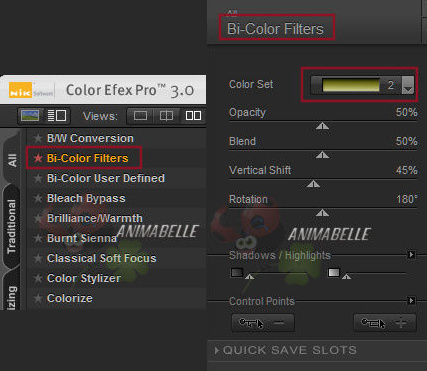Expand the Control Points section arrow
The image size is (427, 371).
(x=411, y=301)
